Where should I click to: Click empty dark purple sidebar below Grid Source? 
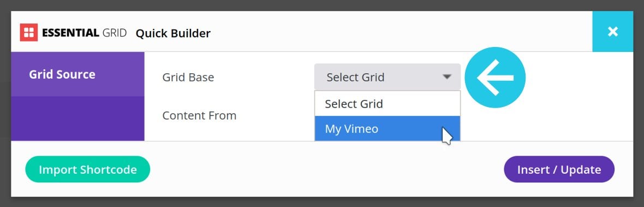[x=77, y=119]
